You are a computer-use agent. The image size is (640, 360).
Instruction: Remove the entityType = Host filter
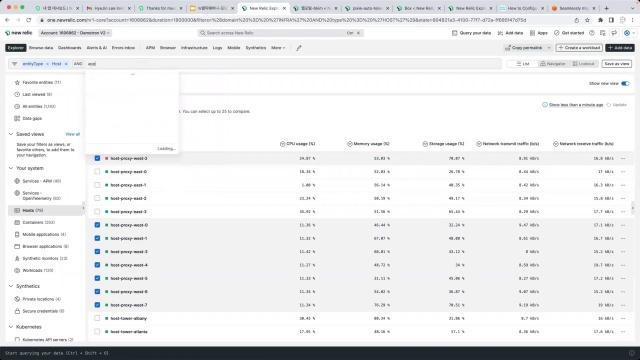(66, 64)
